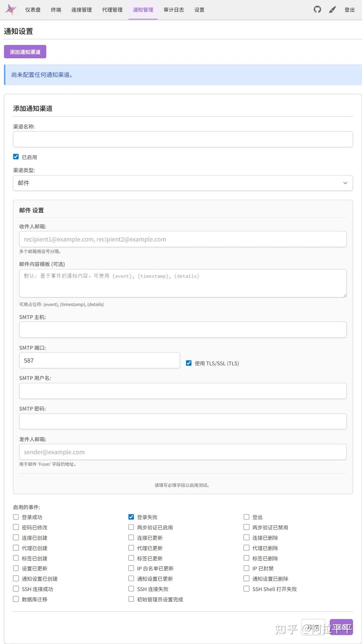Focus the SMTP 主机 input field
The width and height of the screenshot is (362, 644).
[x=183, y=330]
